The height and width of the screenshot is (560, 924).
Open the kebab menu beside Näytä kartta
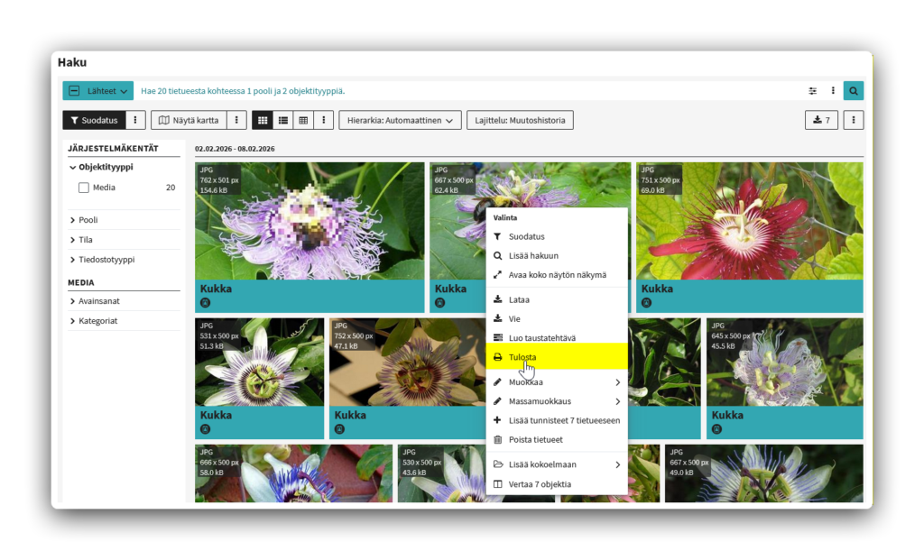(236, 120)
